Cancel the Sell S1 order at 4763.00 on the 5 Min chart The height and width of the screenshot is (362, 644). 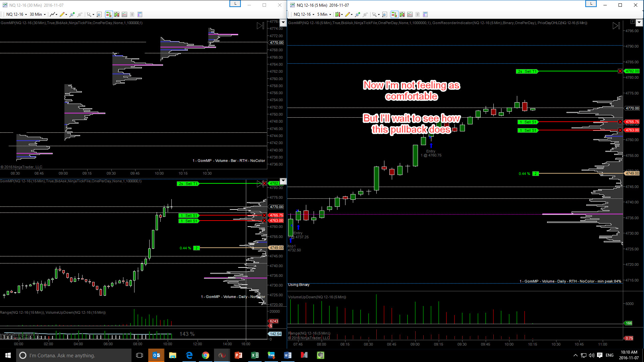(620, 130)
